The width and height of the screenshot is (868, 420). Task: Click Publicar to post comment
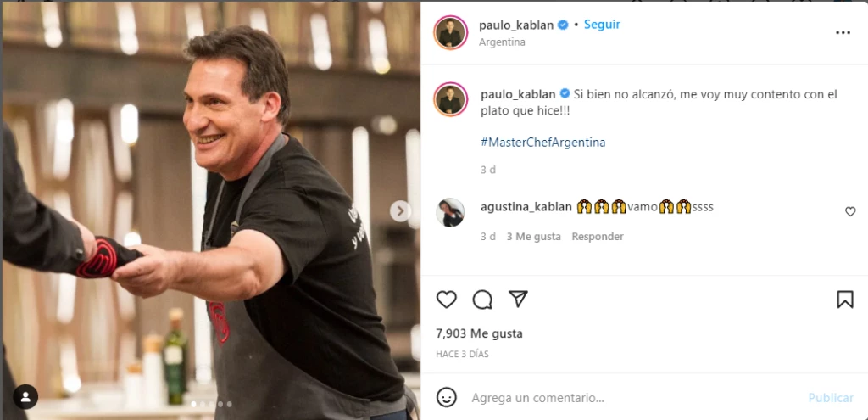tap(831, 398)
